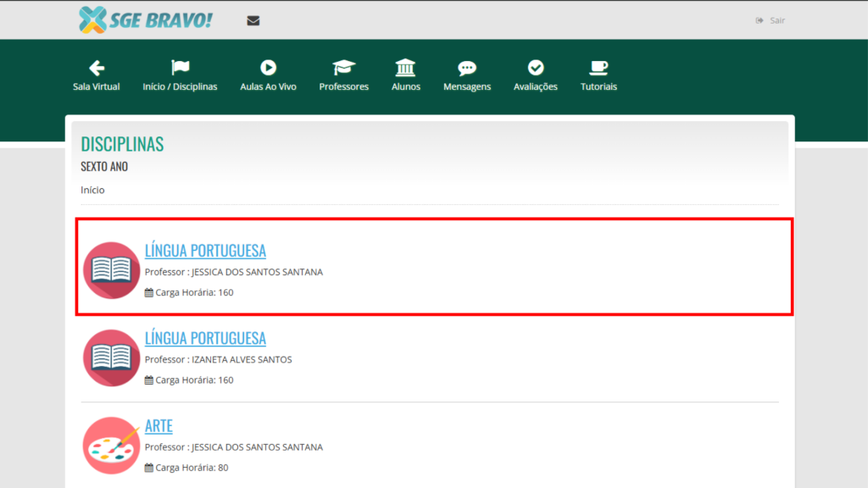
Task: Open the Alunos section
Action: point(405,75)
